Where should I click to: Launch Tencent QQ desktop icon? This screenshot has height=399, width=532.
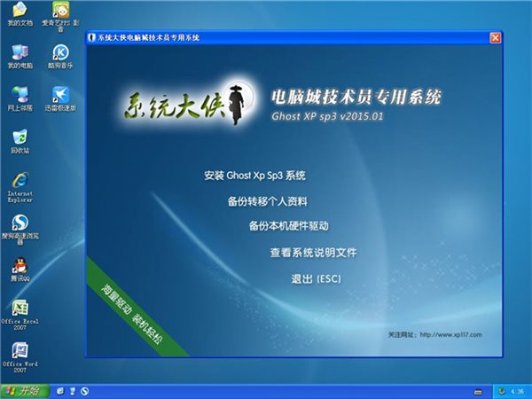(x=20, y=269)
